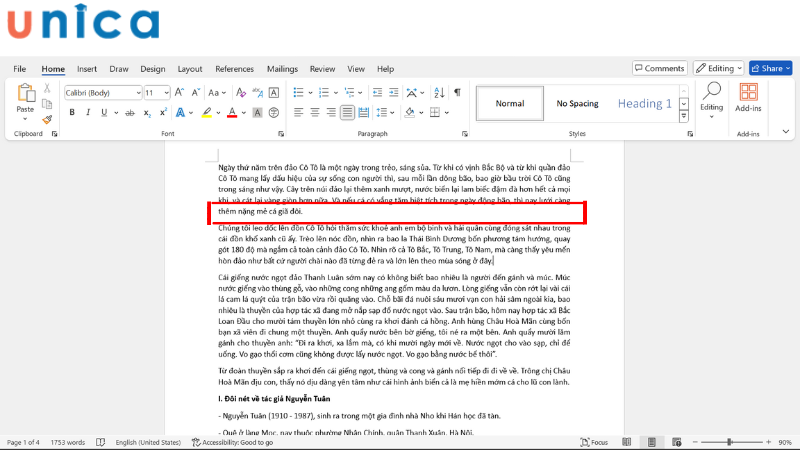Open the Calibri (Body) font name dropdown
Screen dimensions: 800x450
click(100, 92)
